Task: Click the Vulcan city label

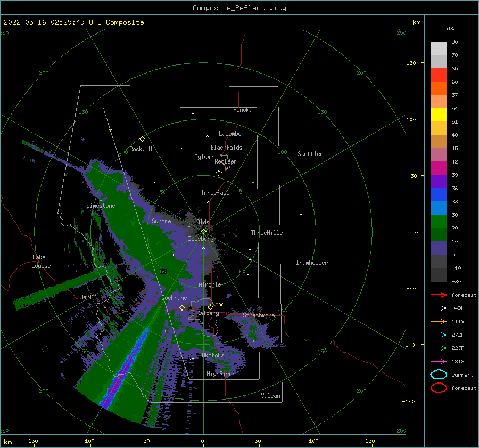Action: coord(270,396)
